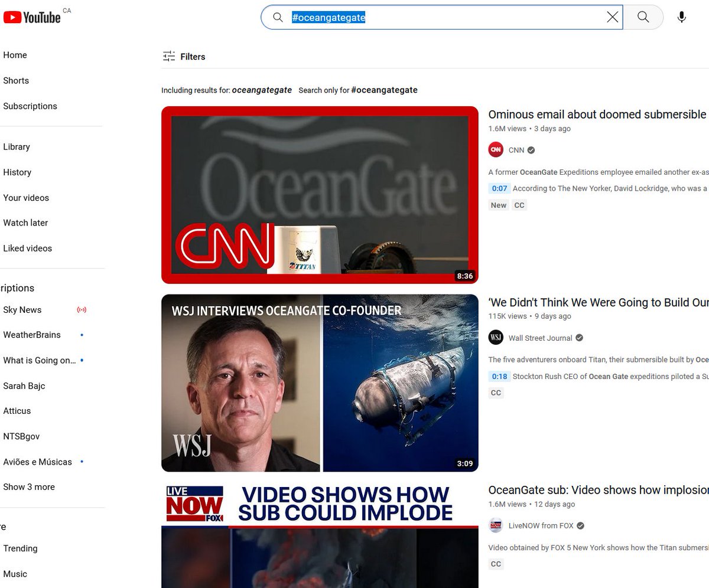Open Aviões e Músicas channel
Screen dimensions: 709x588
coord(37,462)
